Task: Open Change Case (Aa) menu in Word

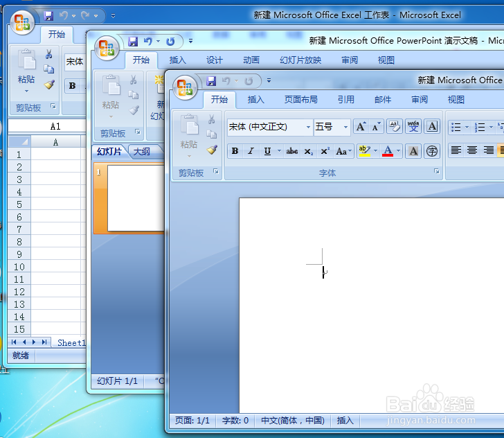Action: [x=343, y=151]
